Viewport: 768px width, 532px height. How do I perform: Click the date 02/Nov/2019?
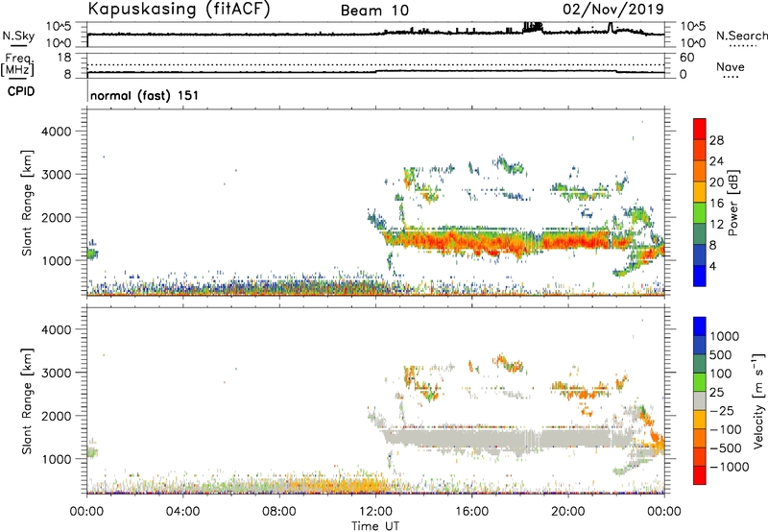coord(612,10)
